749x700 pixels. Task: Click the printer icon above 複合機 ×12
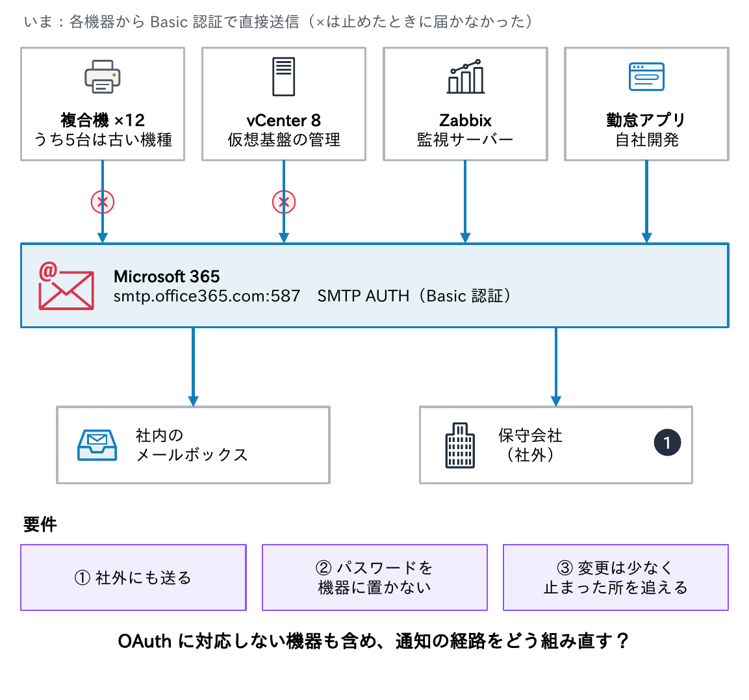[x=102, y=77]
